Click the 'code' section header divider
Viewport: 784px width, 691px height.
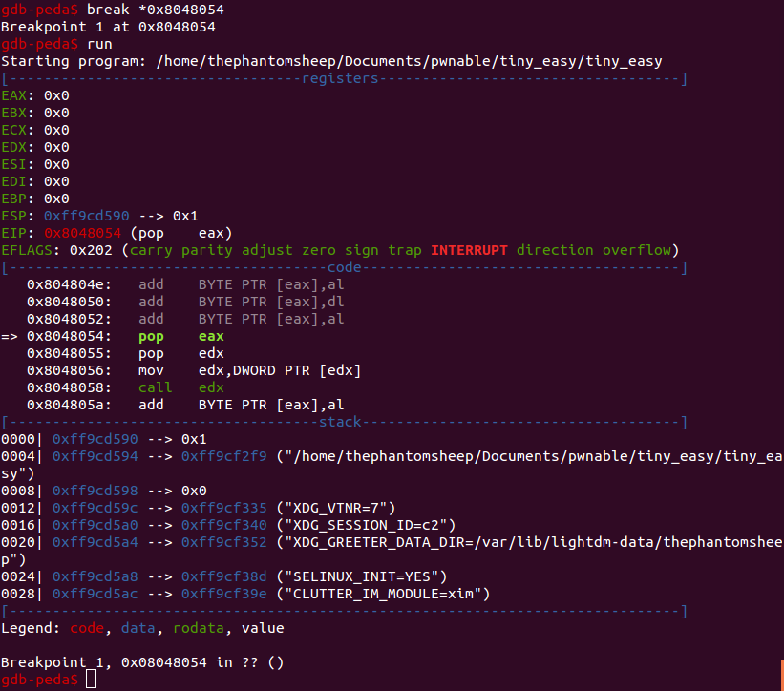click(344, 267)
